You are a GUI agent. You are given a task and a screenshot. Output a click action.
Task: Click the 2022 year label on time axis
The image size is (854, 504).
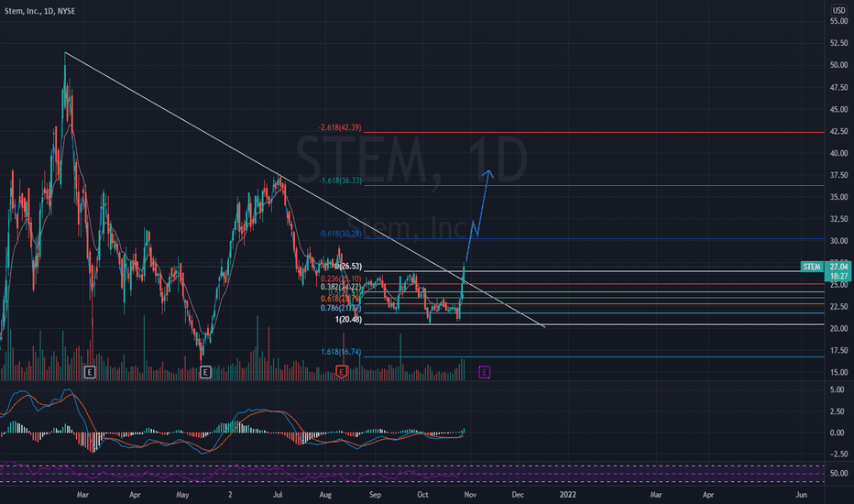(x=567, y=495)
